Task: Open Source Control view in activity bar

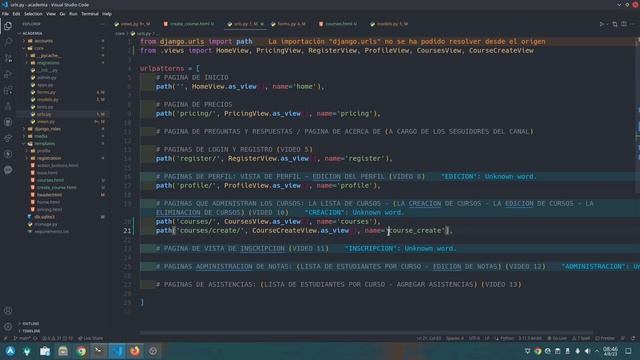Action: (8, 58)
